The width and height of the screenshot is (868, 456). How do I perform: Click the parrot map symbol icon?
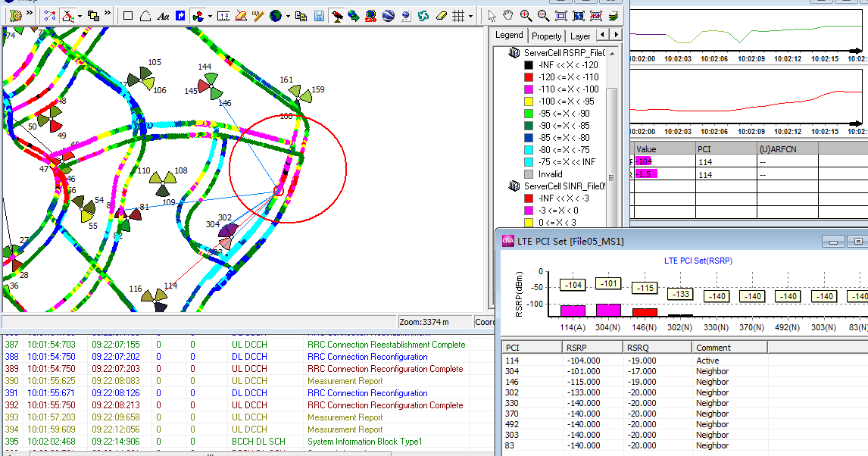click(x=339, y=14)
